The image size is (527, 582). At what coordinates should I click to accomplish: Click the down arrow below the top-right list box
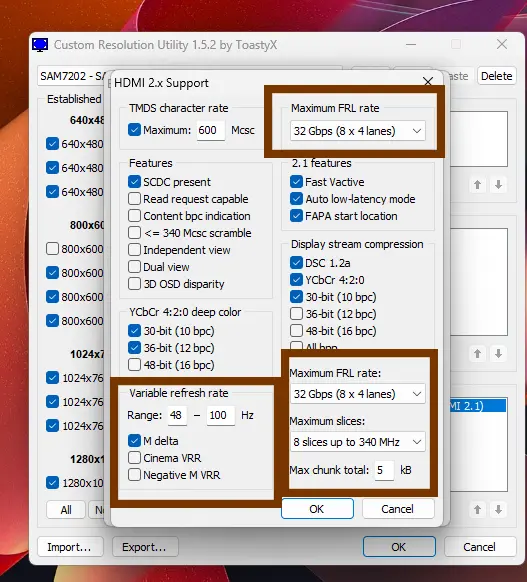(x=498, y=184)
